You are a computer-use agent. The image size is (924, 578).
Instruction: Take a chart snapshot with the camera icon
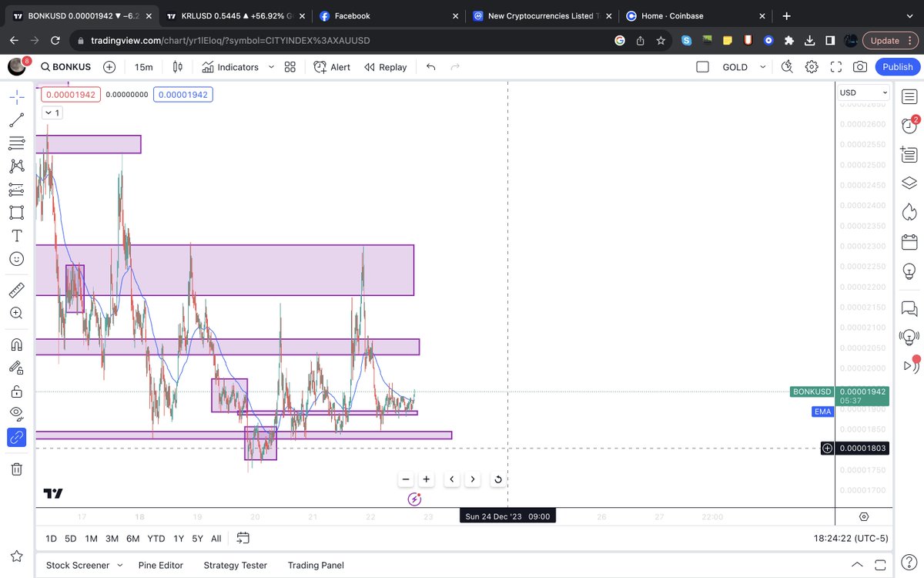pyautogui.click(x=860, y=67)
